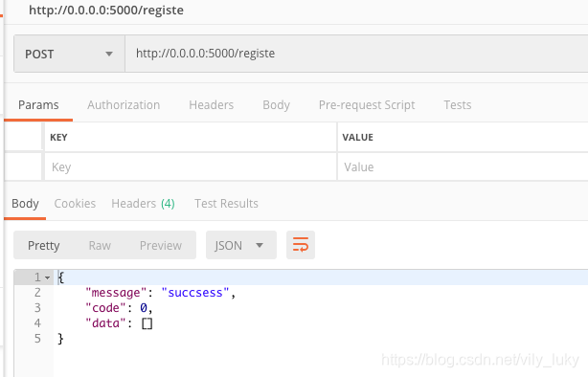
Task: Collapse the JSON object at line 1
Action: coord(47,277)
